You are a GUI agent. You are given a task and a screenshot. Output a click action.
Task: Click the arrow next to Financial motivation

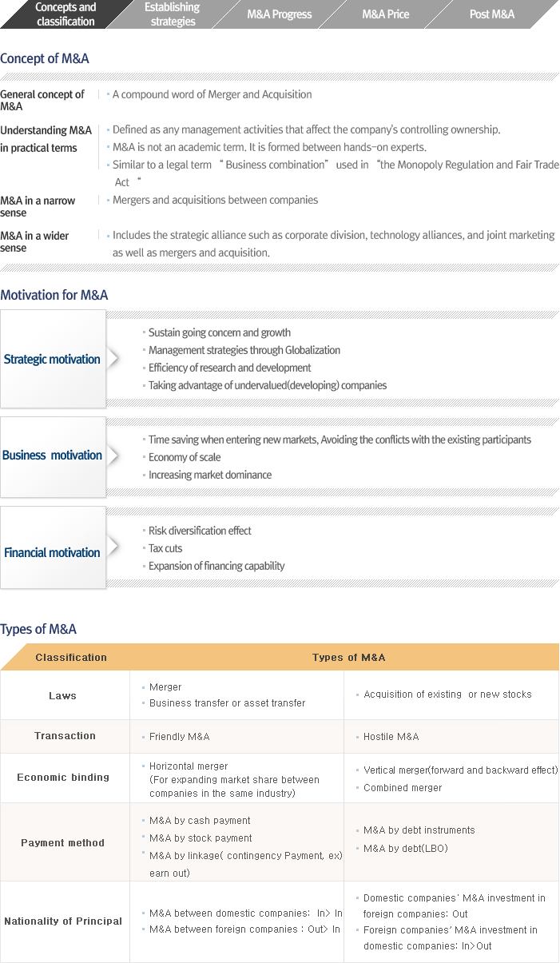coord(113,547)
